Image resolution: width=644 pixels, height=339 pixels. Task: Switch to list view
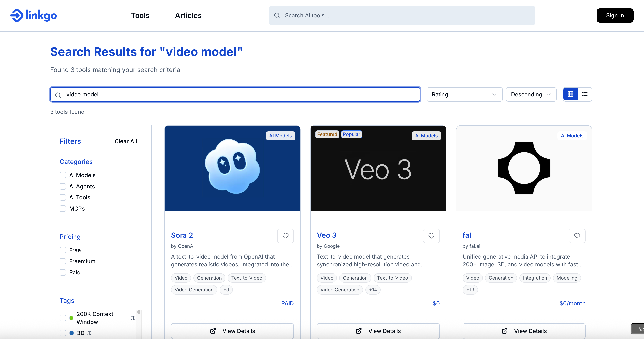(585, 94)
